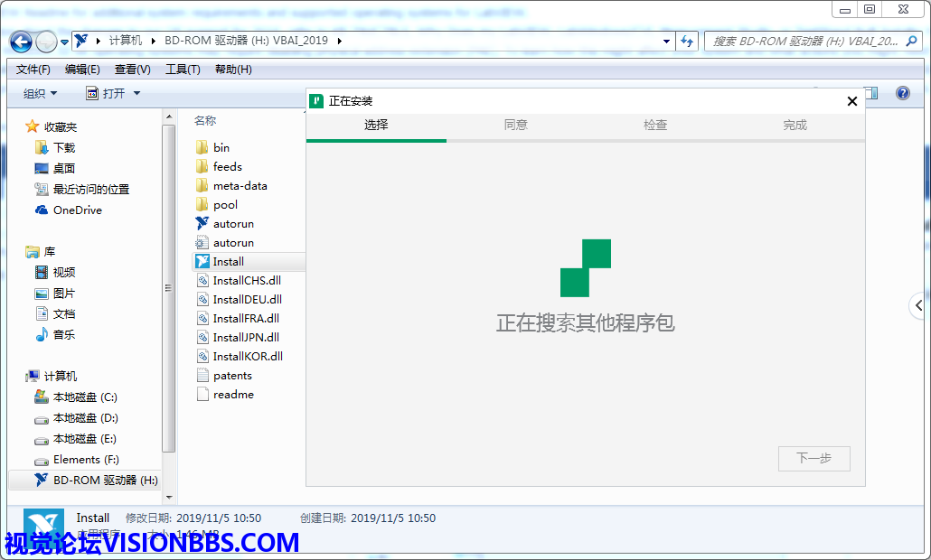Open the bin folder icon
The image size is (931, 560).
coord(202,147)
